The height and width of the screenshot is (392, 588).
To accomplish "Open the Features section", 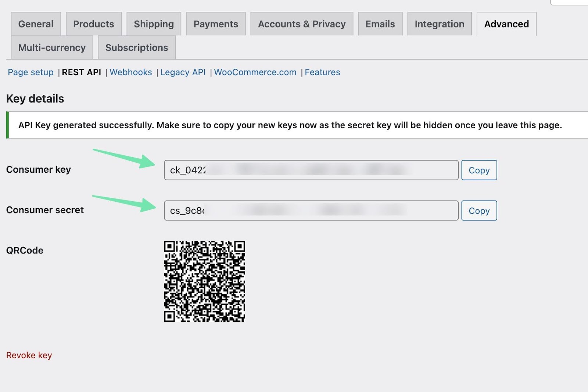I will tap(322, 72).
